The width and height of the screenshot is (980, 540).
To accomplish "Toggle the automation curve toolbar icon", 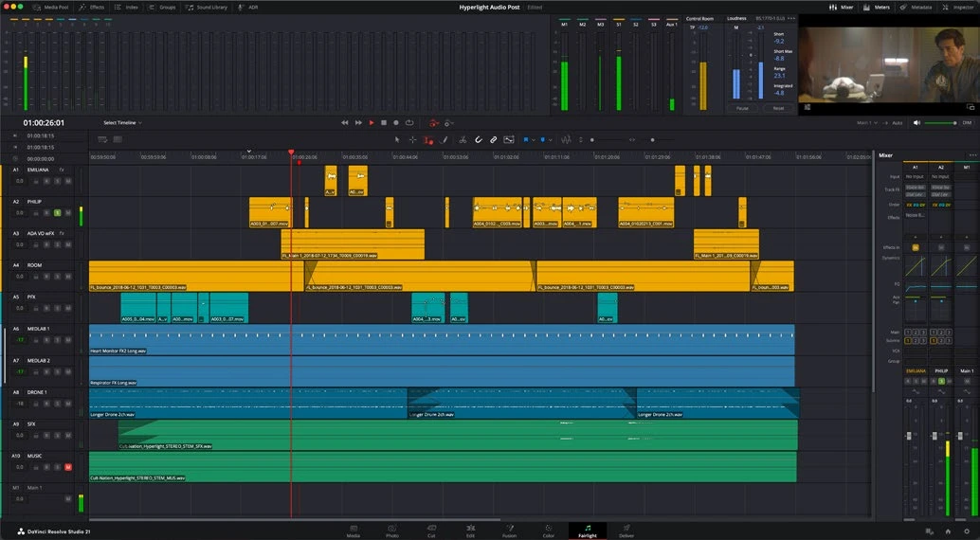I will tap(509, 140).
